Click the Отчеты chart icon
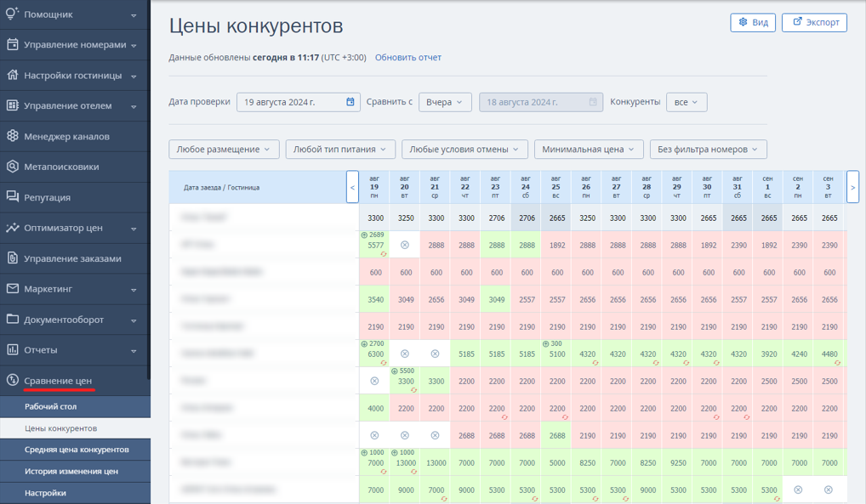This screenshot has height=504, width=866. (12, 349)
